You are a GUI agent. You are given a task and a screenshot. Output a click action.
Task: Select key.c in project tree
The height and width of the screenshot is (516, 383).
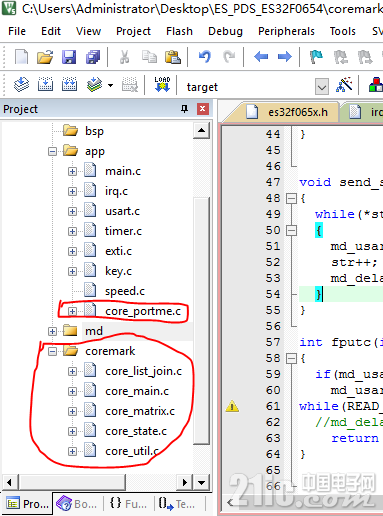point(118,271)
